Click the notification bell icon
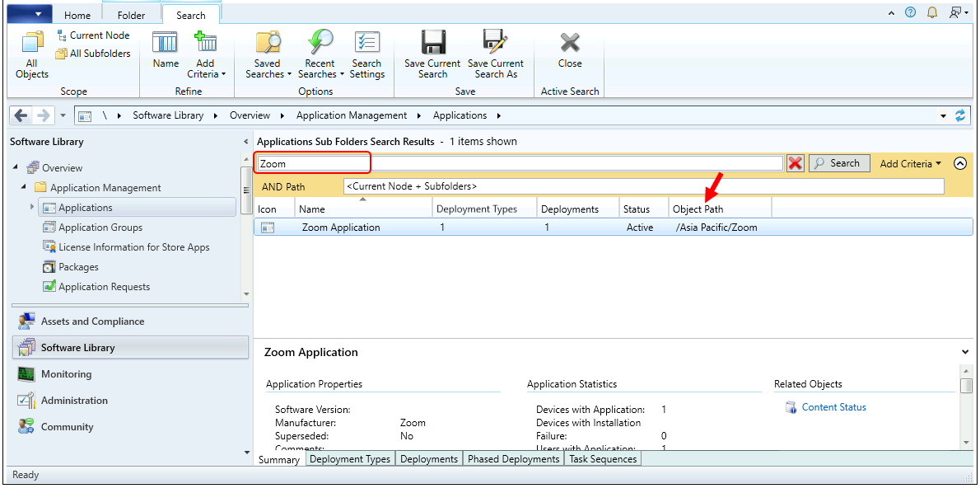 pyautogui.click(x=931, y=12)
